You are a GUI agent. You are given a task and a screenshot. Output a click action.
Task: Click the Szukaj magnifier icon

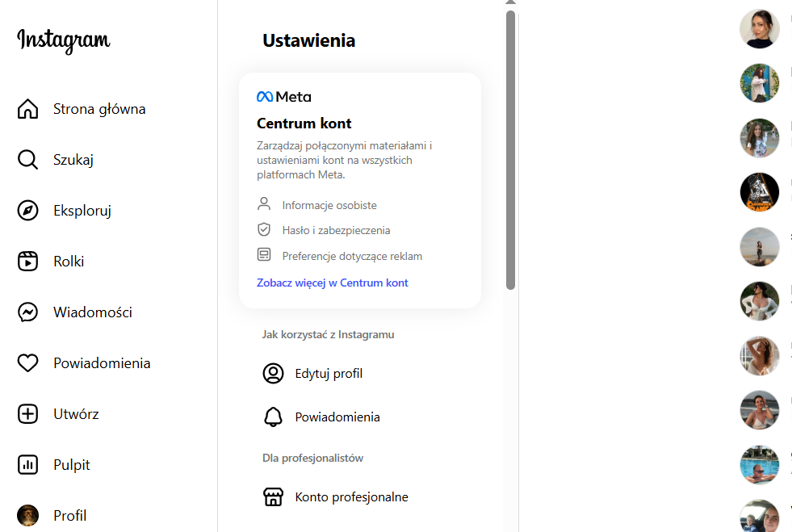tap(28, 160)
